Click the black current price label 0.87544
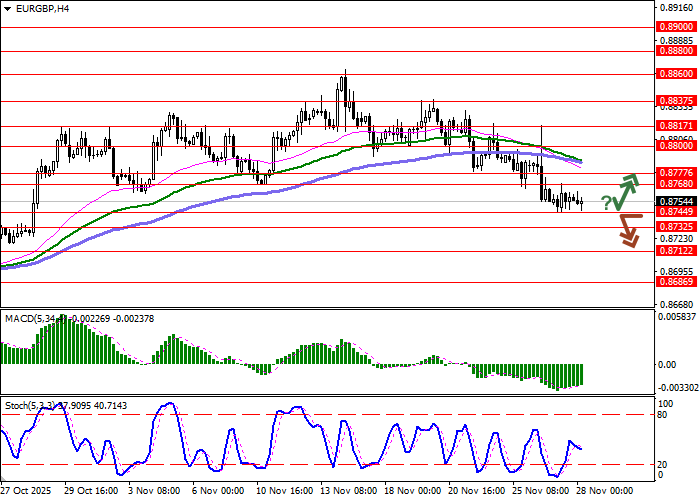Viewport: 700px width, 500px height. coord(675,201)
